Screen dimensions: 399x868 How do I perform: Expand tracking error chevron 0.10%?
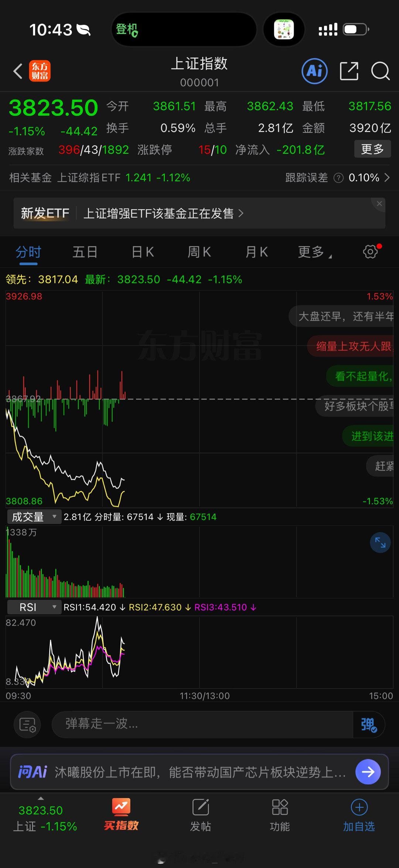(387, 178)
